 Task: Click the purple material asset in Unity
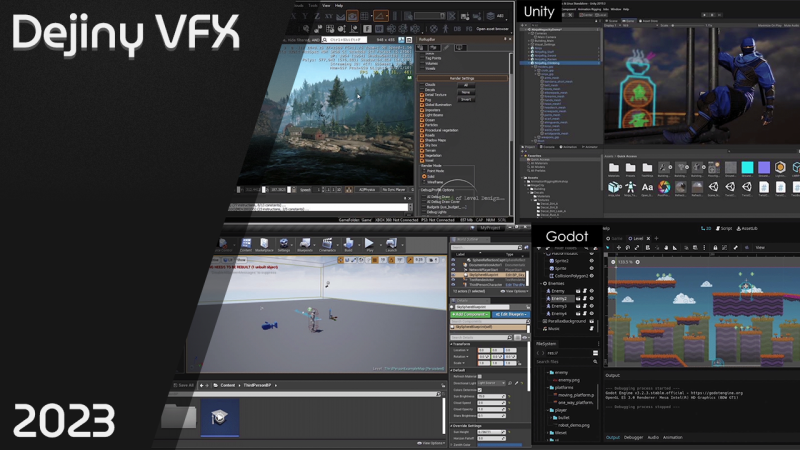[764, 168]
